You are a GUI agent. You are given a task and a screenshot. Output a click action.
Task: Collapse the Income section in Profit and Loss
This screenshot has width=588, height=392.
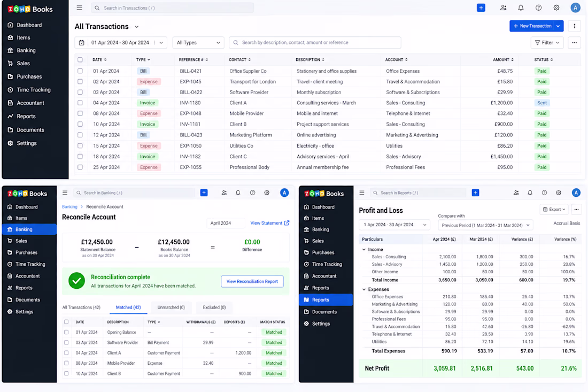pyautogui.click(x=364, y=249)
